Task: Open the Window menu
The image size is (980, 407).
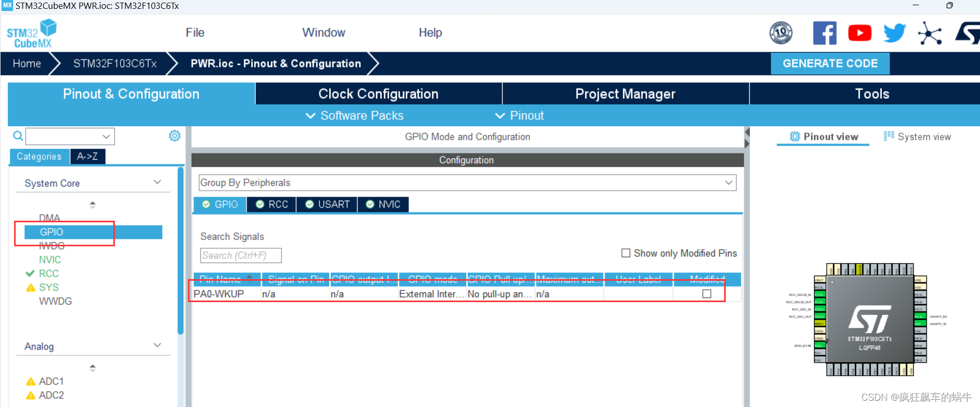Action: point(324,32)
